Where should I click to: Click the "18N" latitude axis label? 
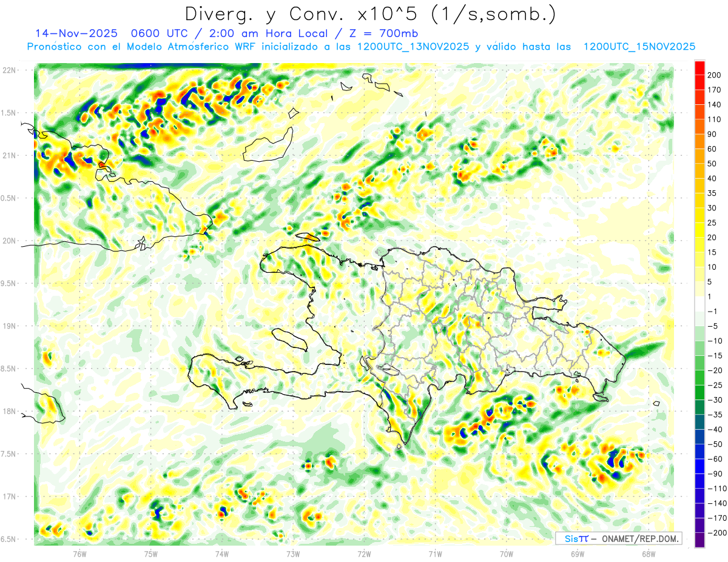(x=10, y=412)
